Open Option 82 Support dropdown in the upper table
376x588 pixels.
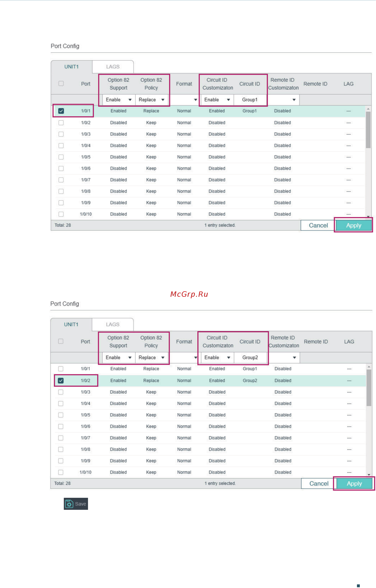click(x=119, y=100)
